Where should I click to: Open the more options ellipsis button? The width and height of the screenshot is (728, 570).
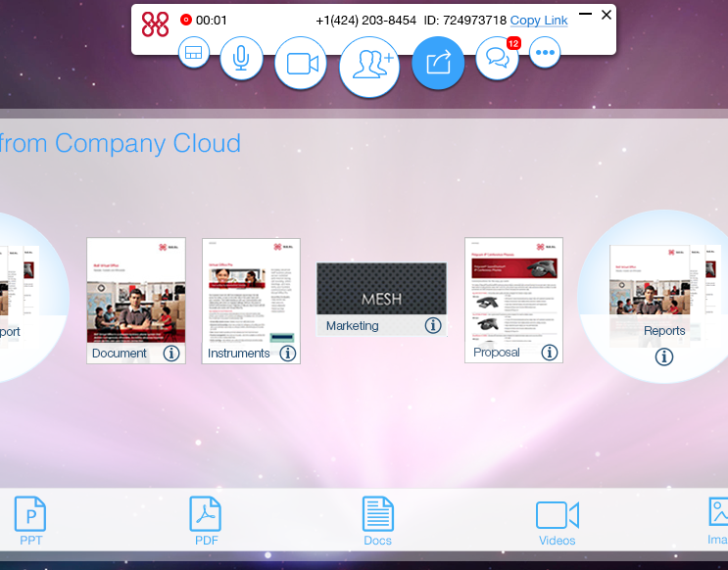pos(545,53)
